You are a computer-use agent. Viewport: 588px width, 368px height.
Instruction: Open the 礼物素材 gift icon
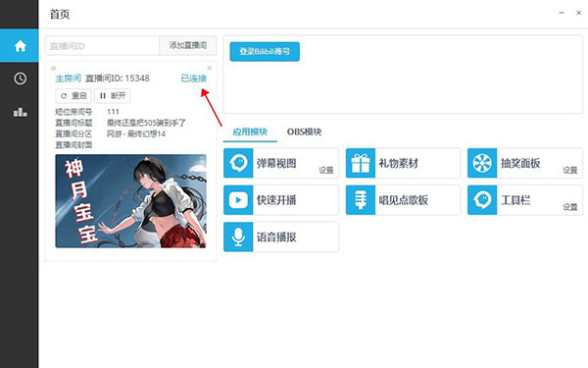(x=361, y=163)
